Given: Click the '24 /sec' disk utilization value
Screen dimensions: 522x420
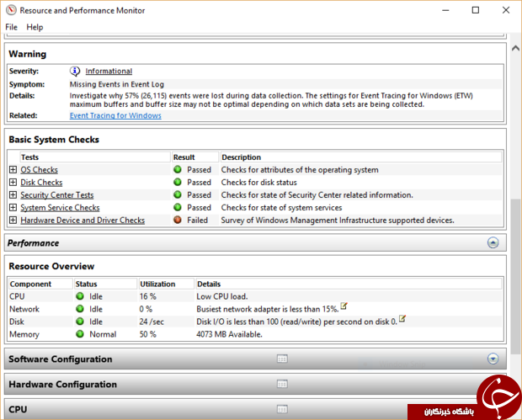Looking at the screenshot, I should pyautogui.click(x=152, y=322).
